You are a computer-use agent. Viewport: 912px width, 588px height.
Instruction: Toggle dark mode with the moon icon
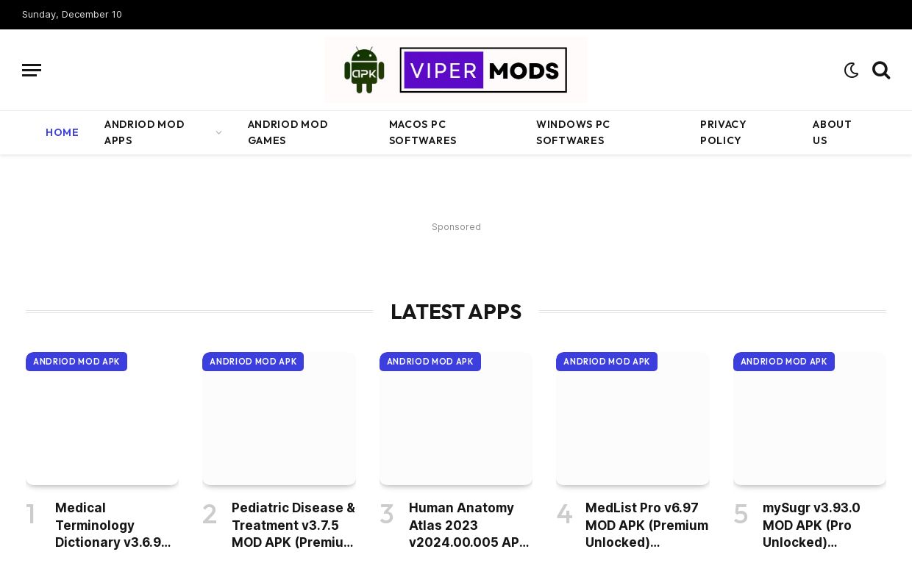[x=851, y=70]
